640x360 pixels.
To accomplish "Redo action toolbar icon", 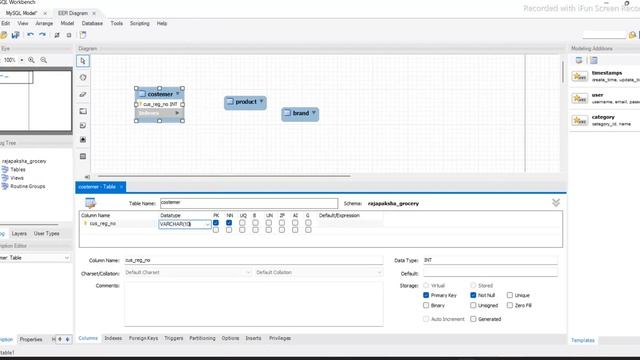I will 42,35.
